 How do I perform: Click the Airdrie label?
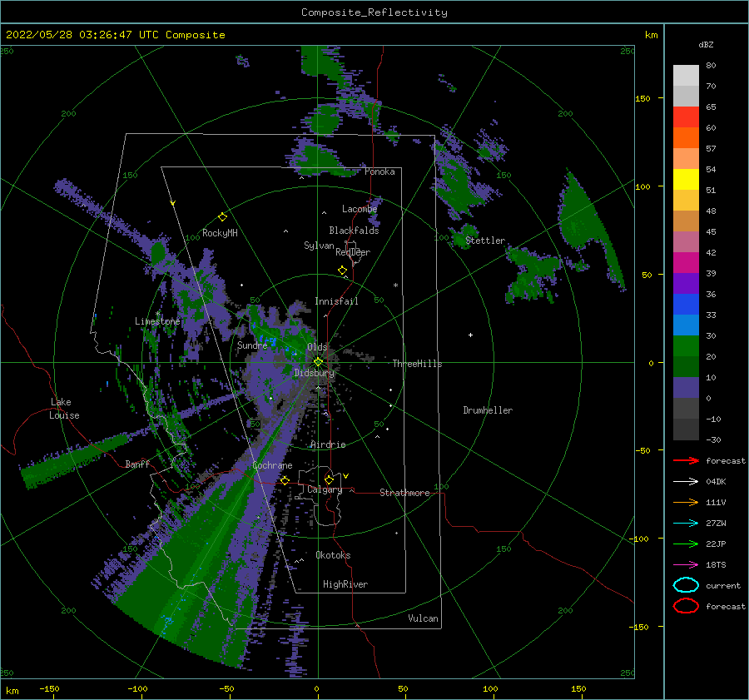[328, 444]
